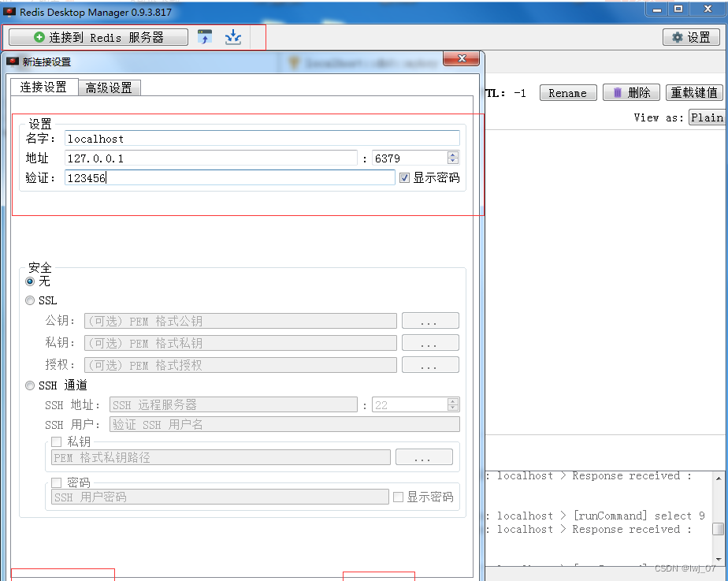
Task: Click the connect to Redis server button
Action: coord(98,37)
